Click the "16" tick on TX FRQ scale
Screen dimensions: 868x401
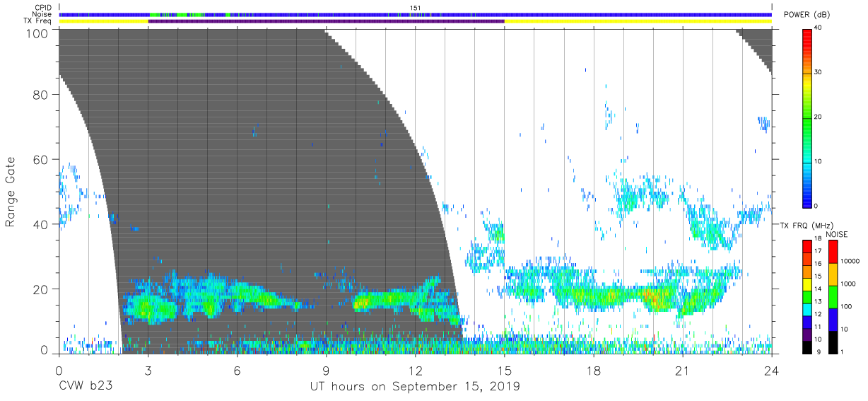tap(819, 265)
